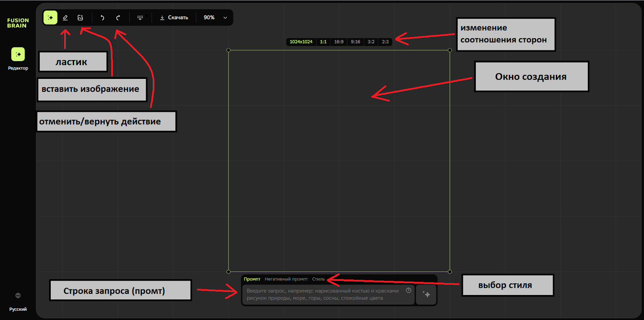Select the 2:3 aspect ratio
This screenshot has width=644, height=320.
(x=385, y=42)
